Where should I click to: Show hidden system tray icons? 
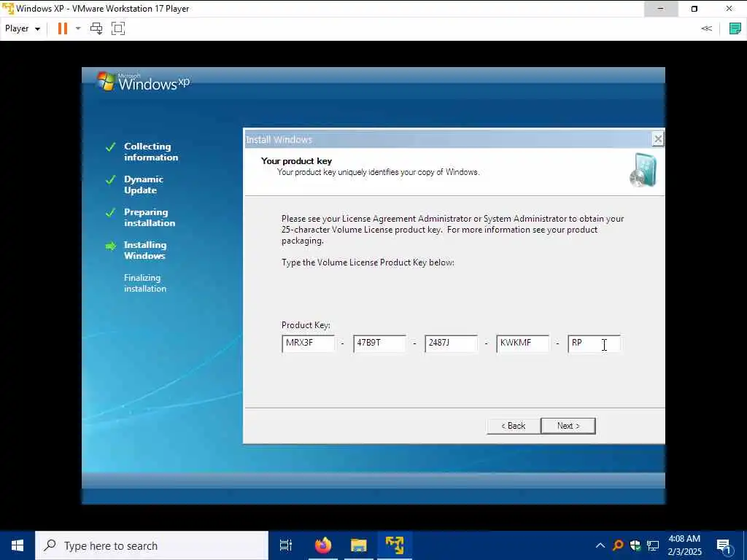pyautogui.click(x=600, y=545)
